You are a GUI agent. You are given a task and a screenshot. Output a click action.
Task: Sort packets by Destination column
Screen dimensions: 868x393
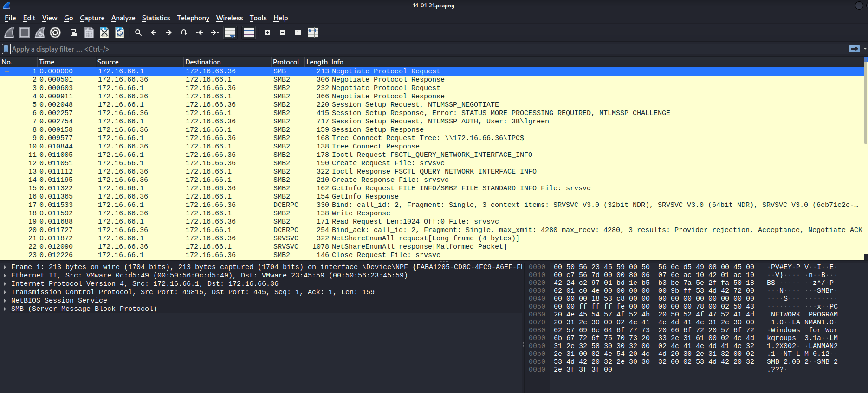[x=227, y=62]
